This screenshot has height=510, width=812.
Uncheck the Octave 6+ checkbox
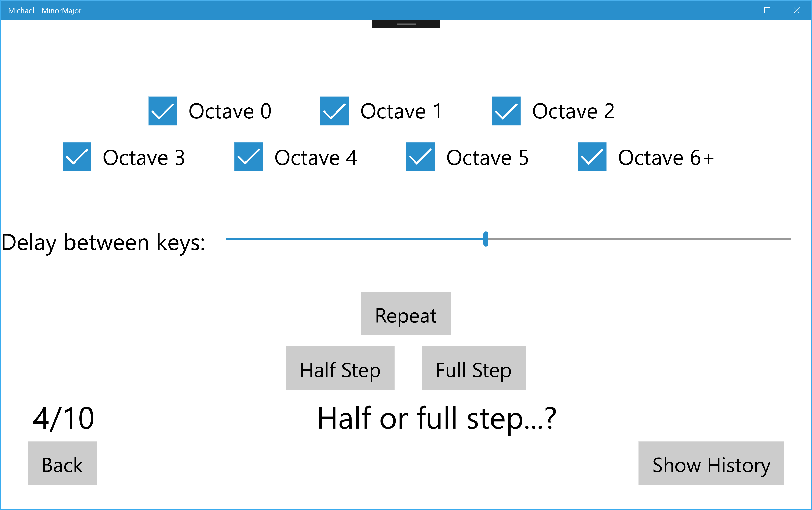[592, 157]
